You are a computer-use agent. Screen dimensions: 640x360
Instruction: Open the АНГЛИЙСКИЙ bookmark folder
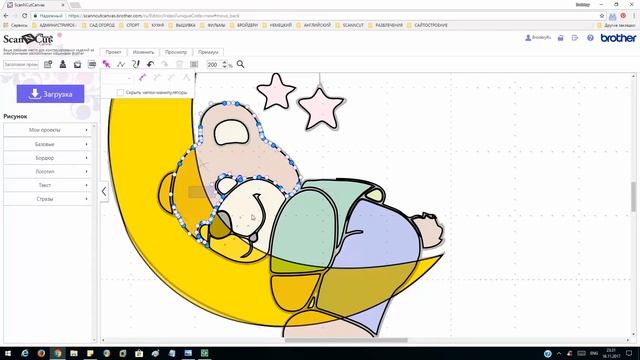(313, 25)
